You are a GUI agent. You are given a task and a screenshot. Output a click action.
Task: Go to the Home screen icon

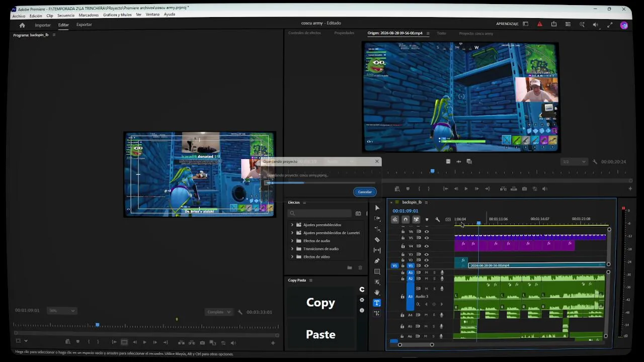[22, 25]
